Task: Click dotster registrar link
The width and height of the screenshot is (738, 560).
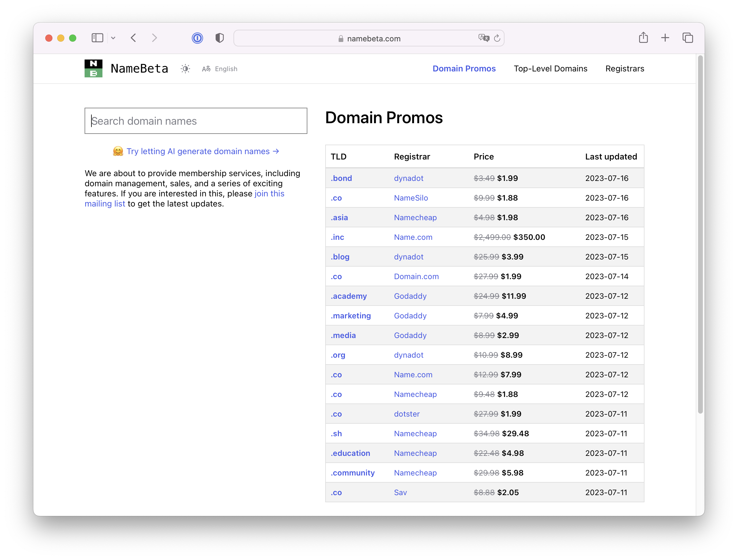Action: click(407, 414)
